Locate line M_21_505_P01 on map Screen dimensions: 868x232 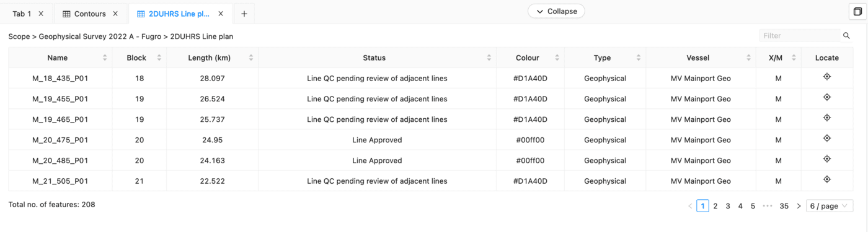(826, 179)
